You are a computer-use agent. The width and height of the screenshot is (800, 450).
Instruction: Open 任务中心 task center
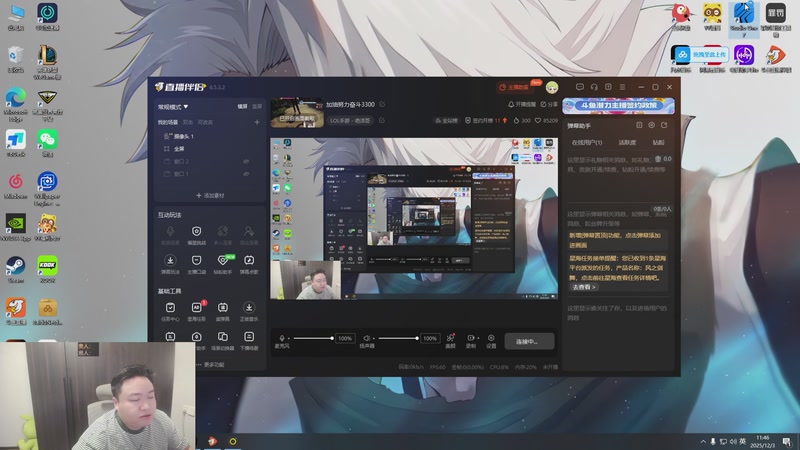(x=170, y=311)
